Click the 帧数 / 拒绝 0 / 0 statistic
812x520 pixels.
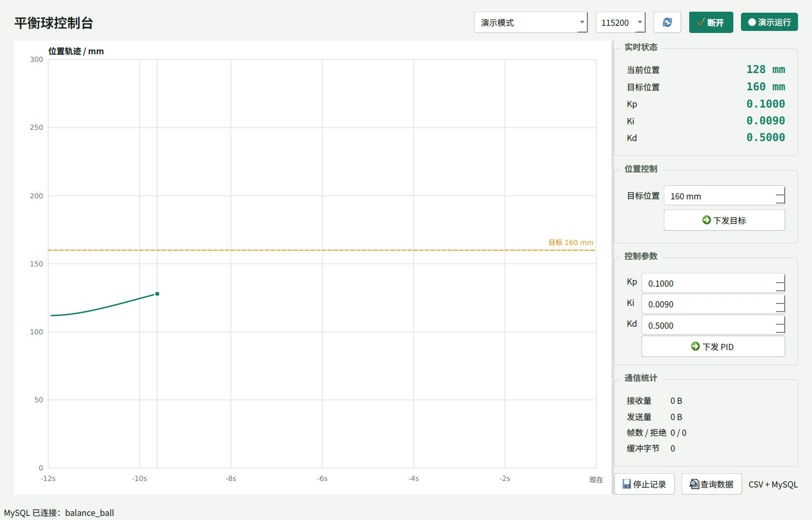[x=657, y=433]
